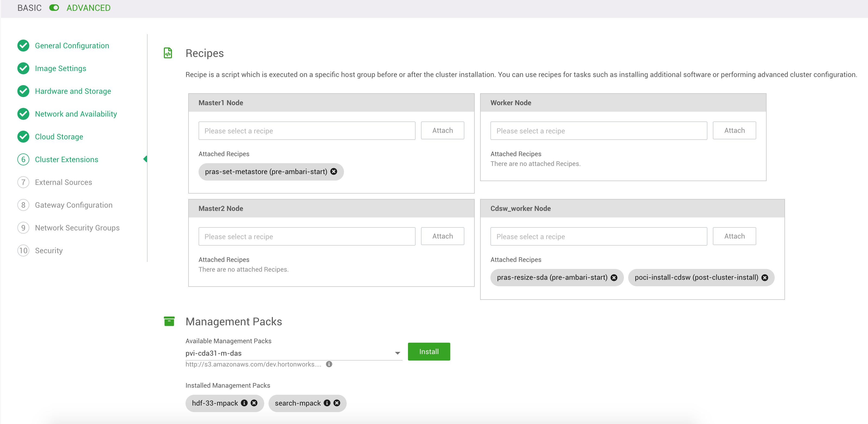
Task: Click the green checkmark beside Cloud Storage
Action: point(23,136)
